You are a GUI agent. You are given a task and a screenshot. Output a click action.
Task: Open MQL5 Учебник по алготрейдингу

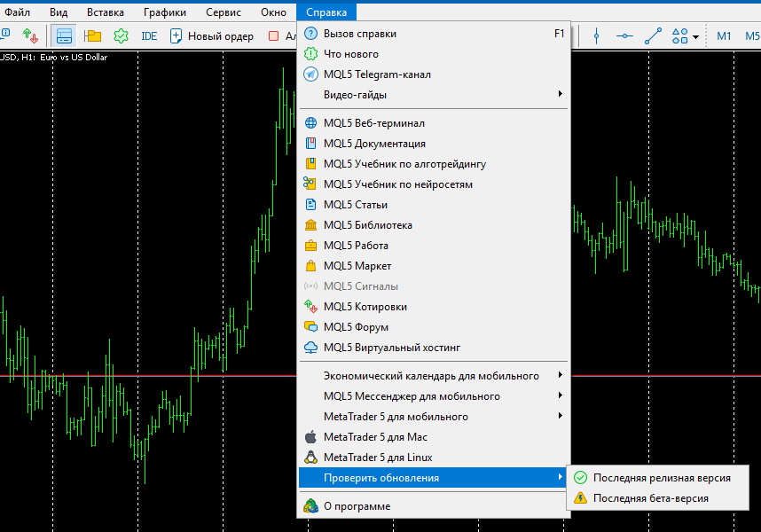[433, 164]
